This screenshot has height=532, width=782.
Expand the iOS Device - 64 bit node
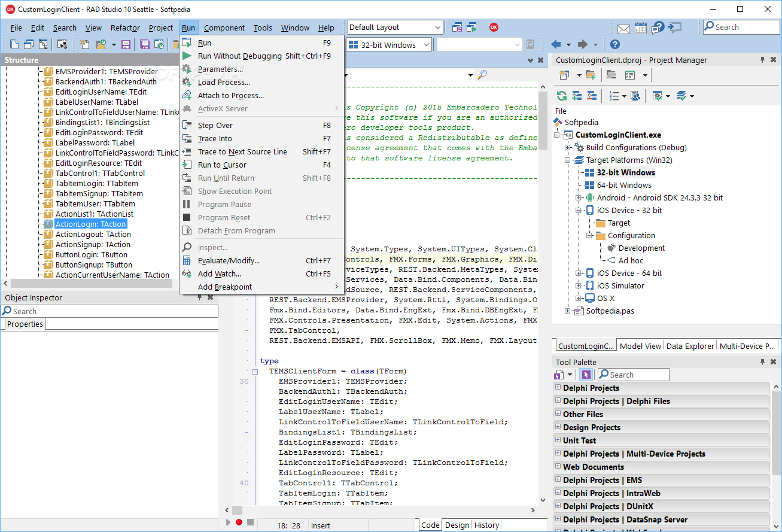coord(579,273)
